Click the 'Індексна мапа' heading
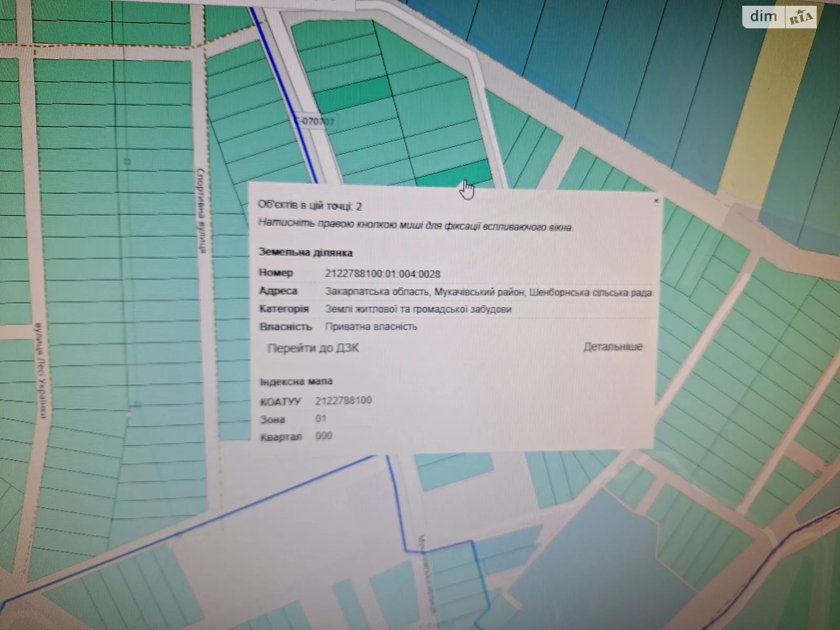 point(296,382)
